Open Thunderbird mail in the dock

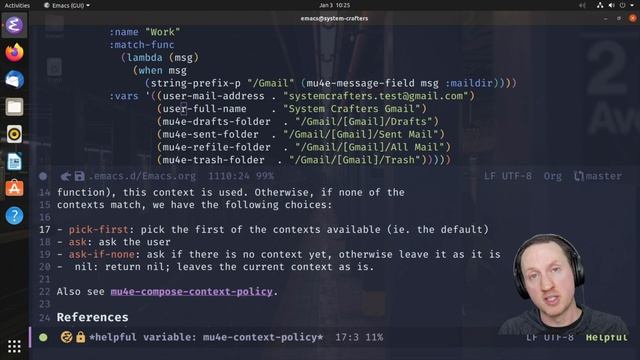click(x=14, y=80)
